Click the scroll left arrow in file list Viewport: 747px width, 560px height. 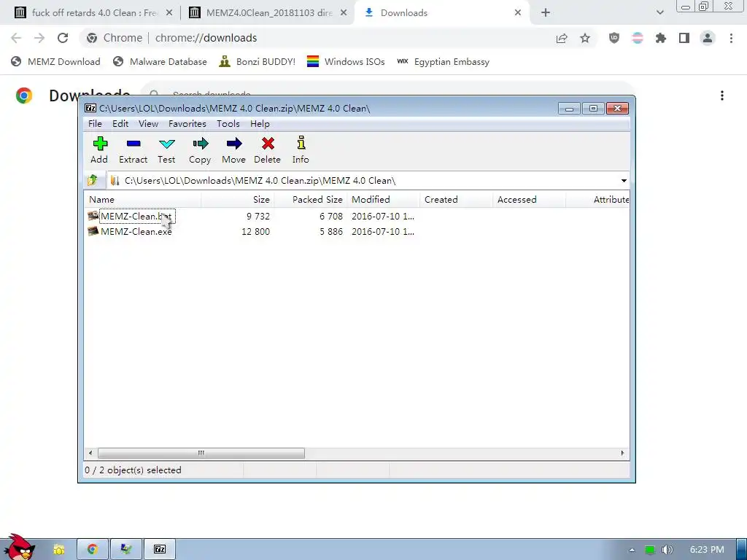91,453
